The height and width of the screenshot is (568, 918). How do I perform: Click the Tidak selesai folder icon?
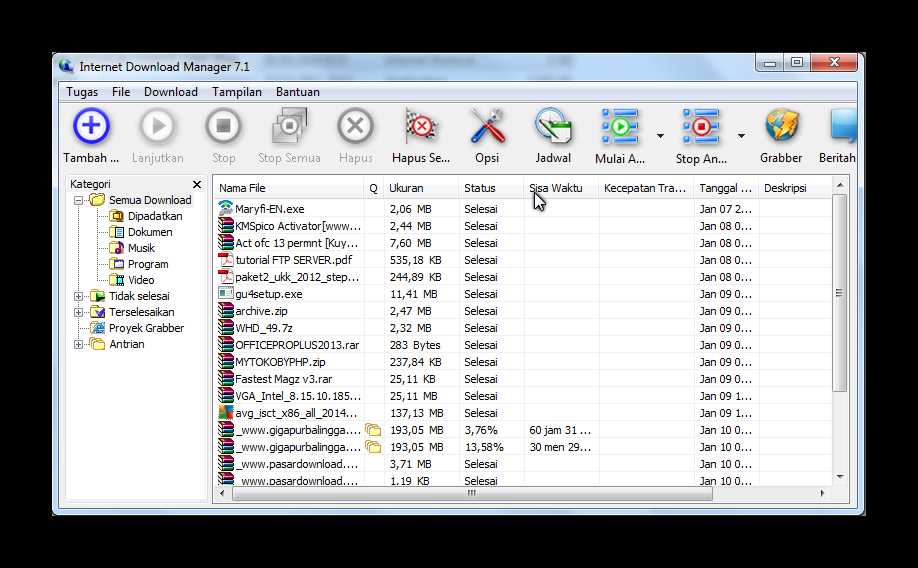click(97, 296)
